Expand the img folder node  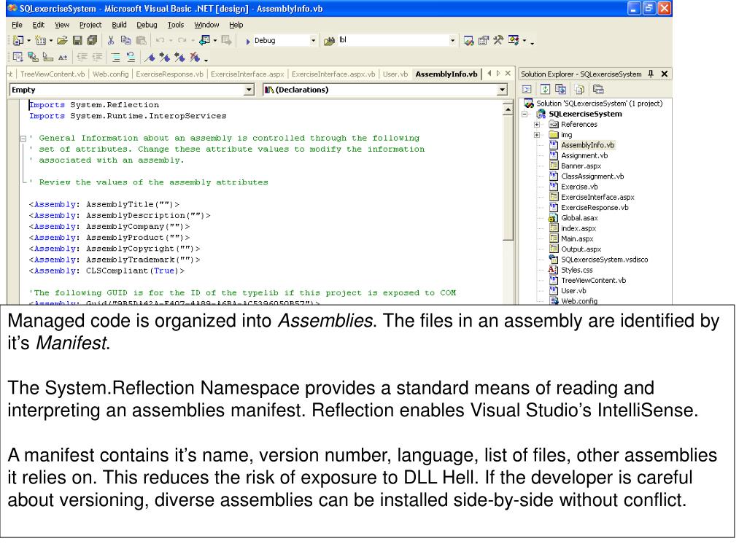coord(537,135)
